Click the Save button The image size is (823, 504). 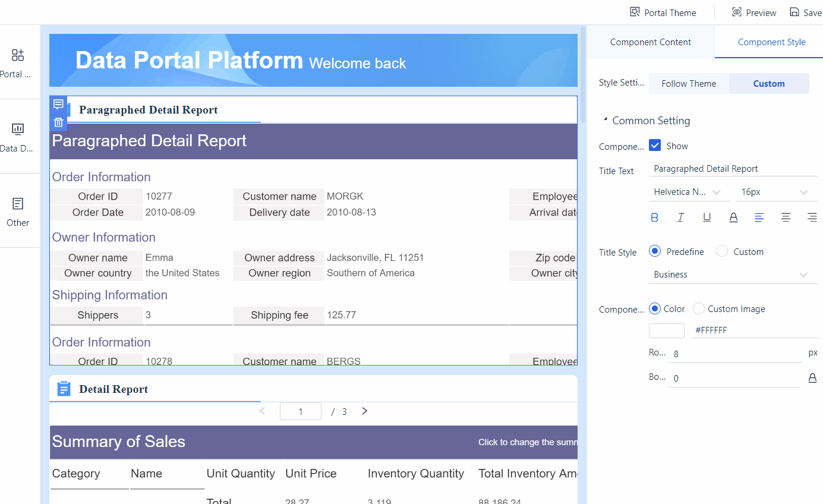click(806, 12)
